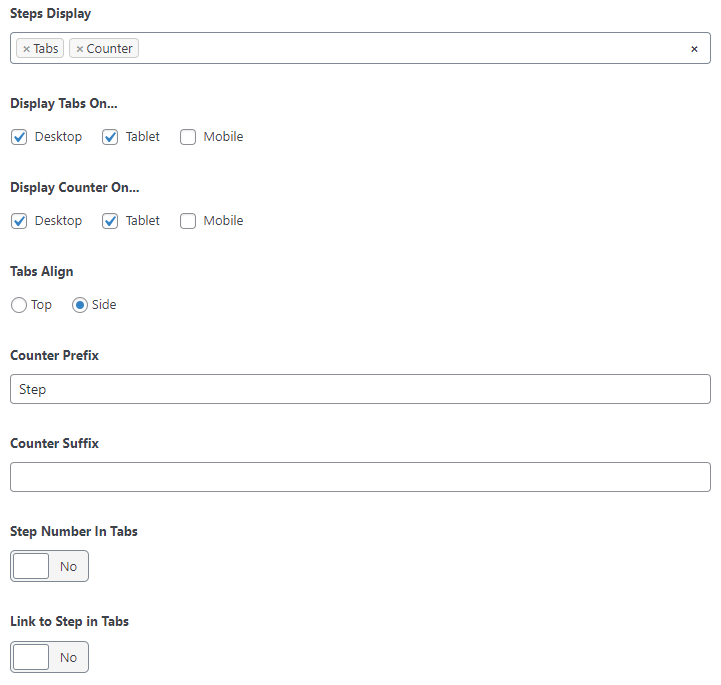Screen dimensions: 721x685
Task: Click the Counter tag label in Steps Display
Action: 109,48
